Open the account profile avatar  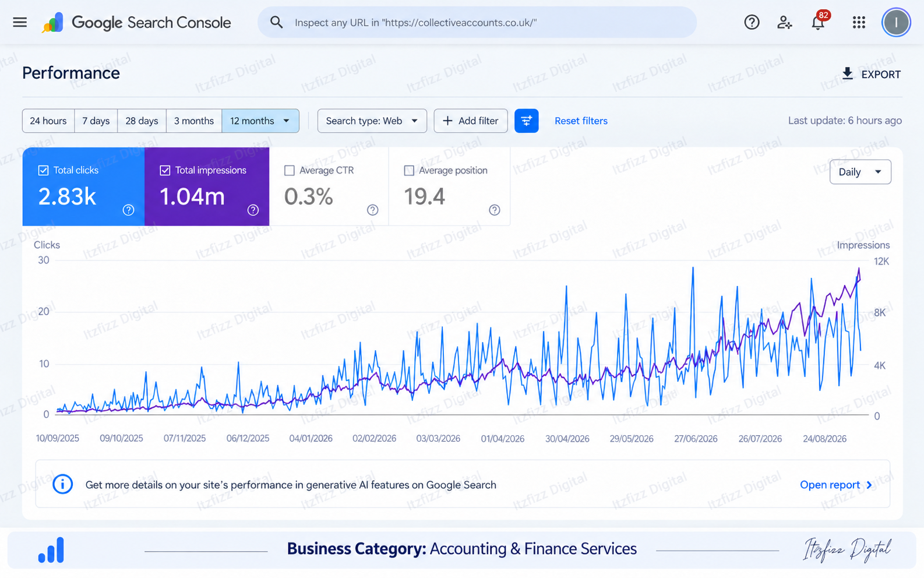[x=896, y=23]
